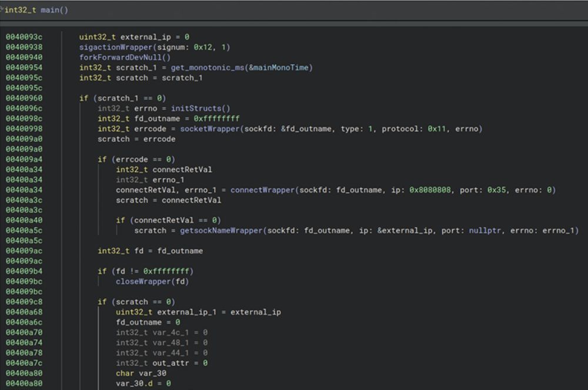Image resolution: width=588 pixels, height=390 pixels.
Task: Select address 00400a40 line
Action: point(23,220)
